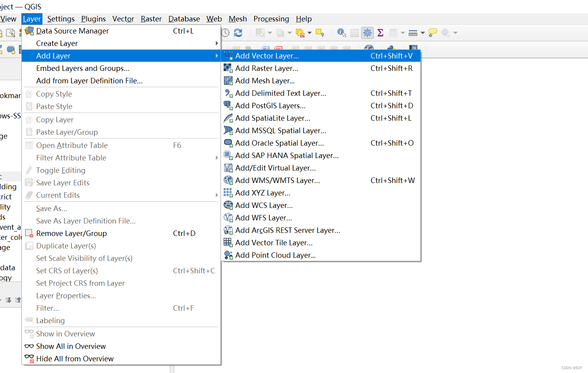This screenshot has width=588, height=373.
Task: Open the Help menu
Action: (x=304, y=19)
